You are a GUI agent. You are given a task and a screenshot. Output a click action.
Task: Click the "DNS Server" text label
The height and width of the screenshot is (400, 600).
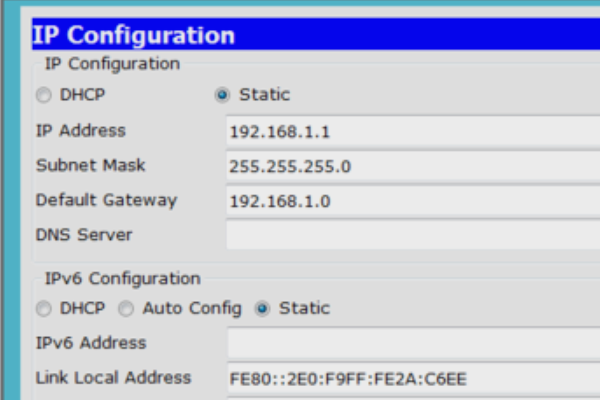84,235
